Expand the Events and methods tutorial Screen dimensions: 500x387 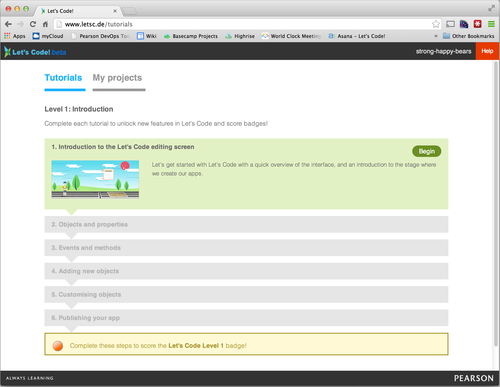(246, 248)
